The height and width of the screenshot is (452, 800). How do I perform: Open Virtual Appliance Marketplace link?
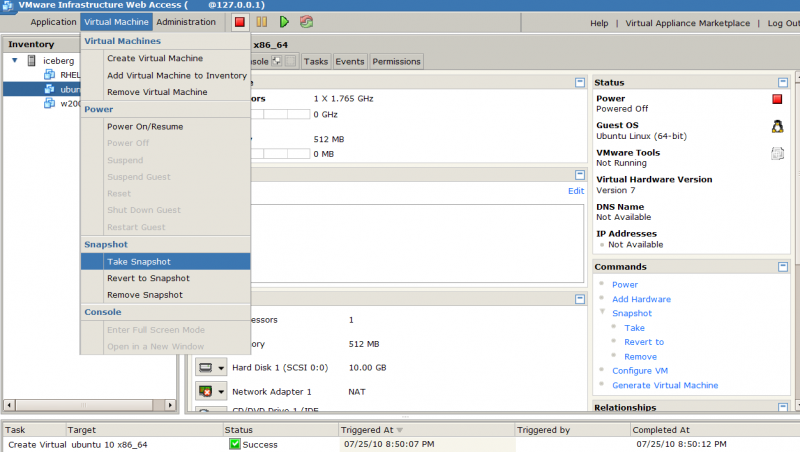pyautogui.click(x=688, y=23)
